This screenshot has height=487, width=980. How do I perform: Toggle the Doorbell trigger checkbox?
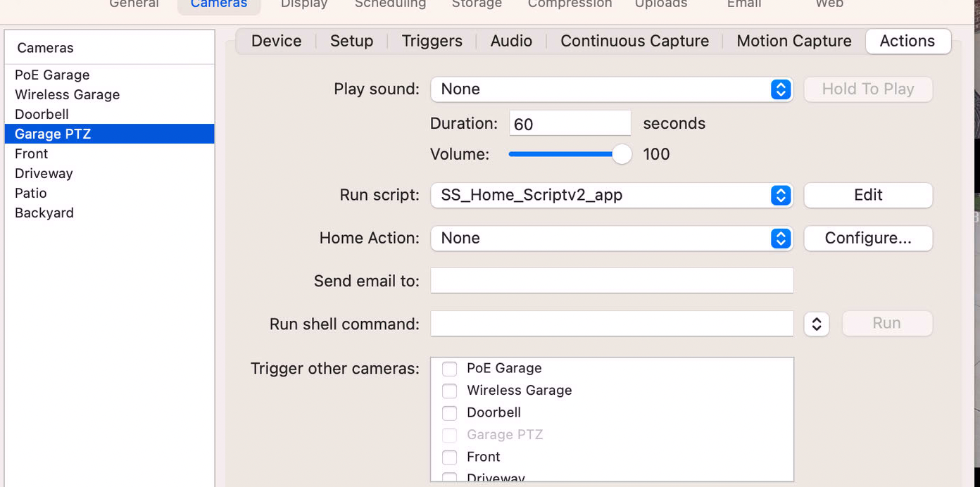click(x=449, y=413)
